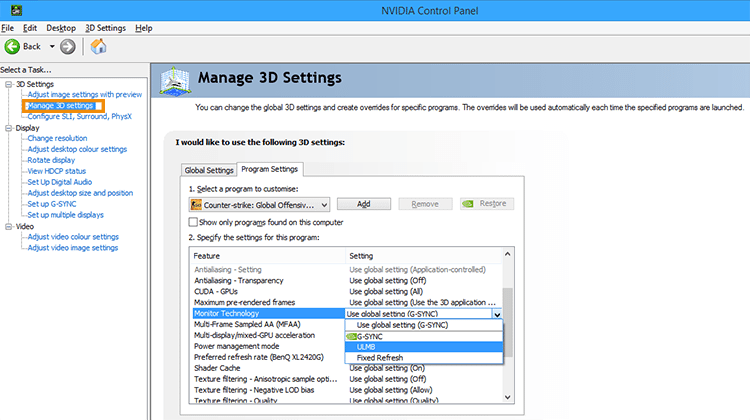The width and height of the screenshot is (750, 420).
Task: Open the program selection combo box
Action: [x=259, y=205]
